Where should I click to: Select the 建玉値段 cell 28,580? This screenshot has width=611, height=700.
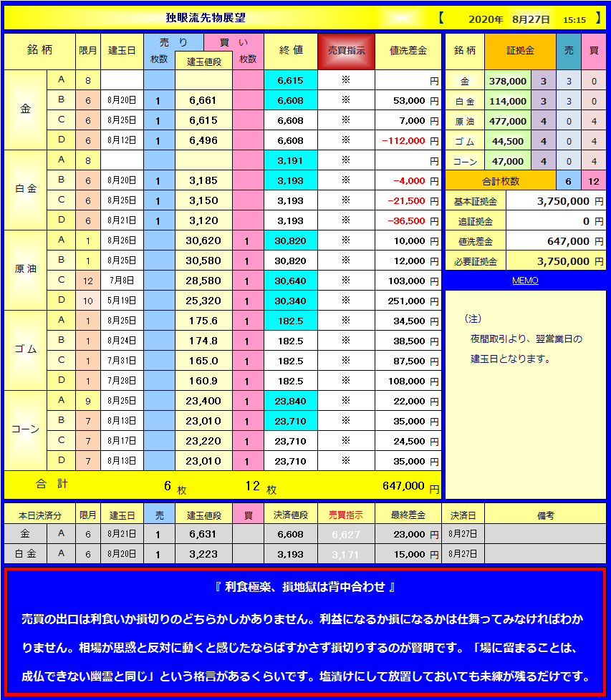[x=203, y=281]
